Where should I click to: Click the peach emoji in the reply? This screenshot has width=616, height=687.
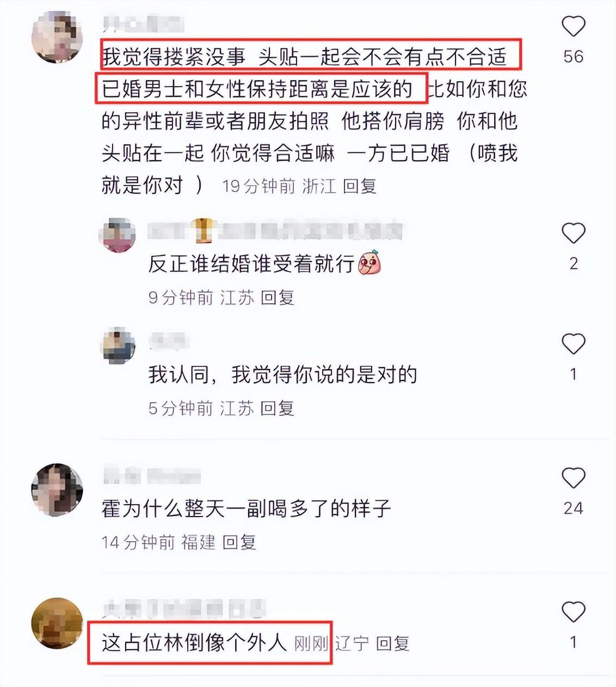point(369,263)
